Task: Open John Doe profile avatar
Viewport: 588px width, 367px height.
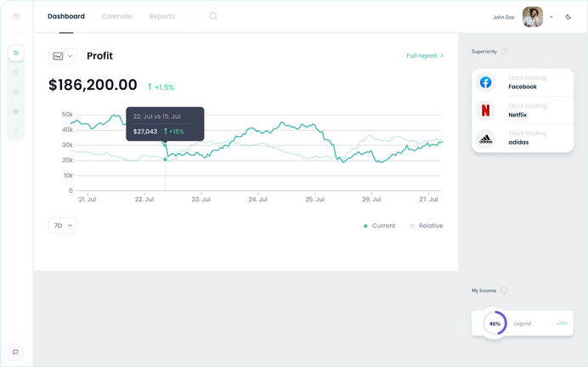Action: (x=533, y=17)
